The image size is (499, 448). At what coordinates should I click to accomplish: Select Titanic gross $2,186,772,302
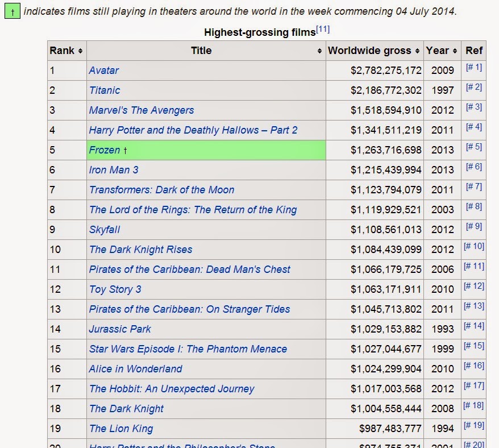[386, 90]
